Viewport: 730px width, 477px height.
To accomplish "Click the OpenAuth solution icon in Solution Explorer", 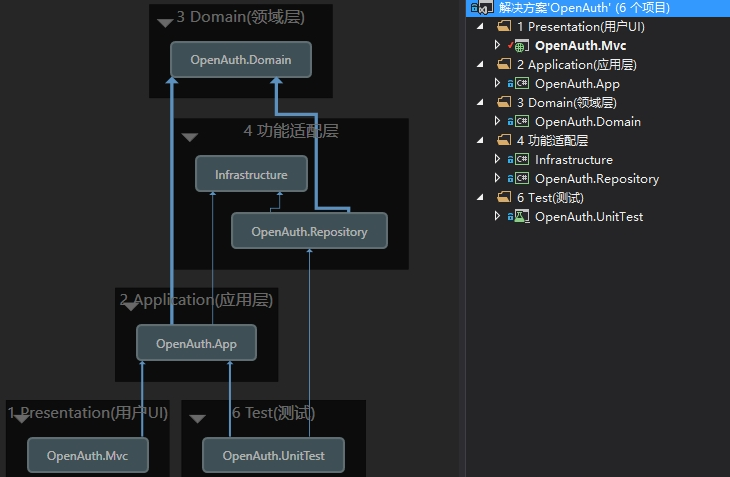I will click(481, 8).
